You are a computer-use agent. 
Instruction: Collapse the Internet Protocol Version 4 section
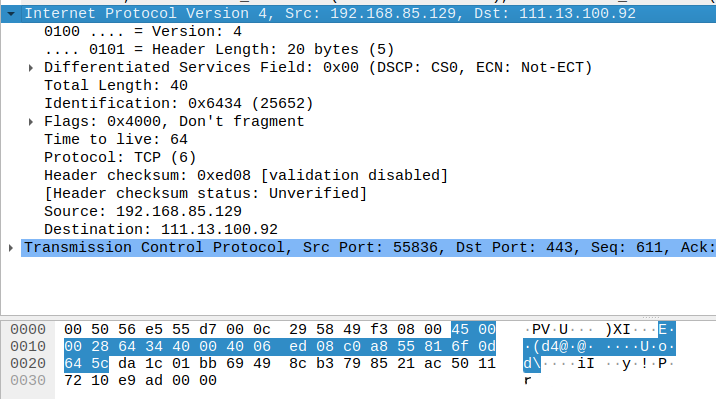[11, 14]
